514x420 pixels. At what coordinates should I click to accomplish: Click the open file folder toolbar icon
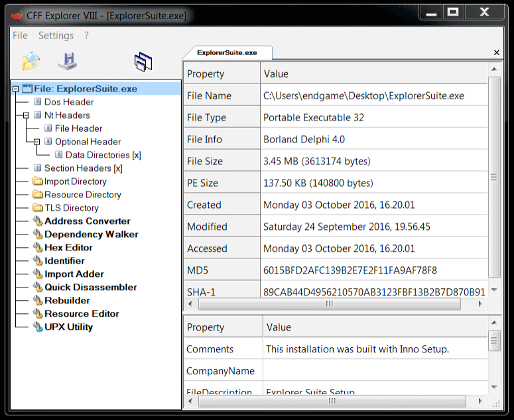[x=31, y=62]
